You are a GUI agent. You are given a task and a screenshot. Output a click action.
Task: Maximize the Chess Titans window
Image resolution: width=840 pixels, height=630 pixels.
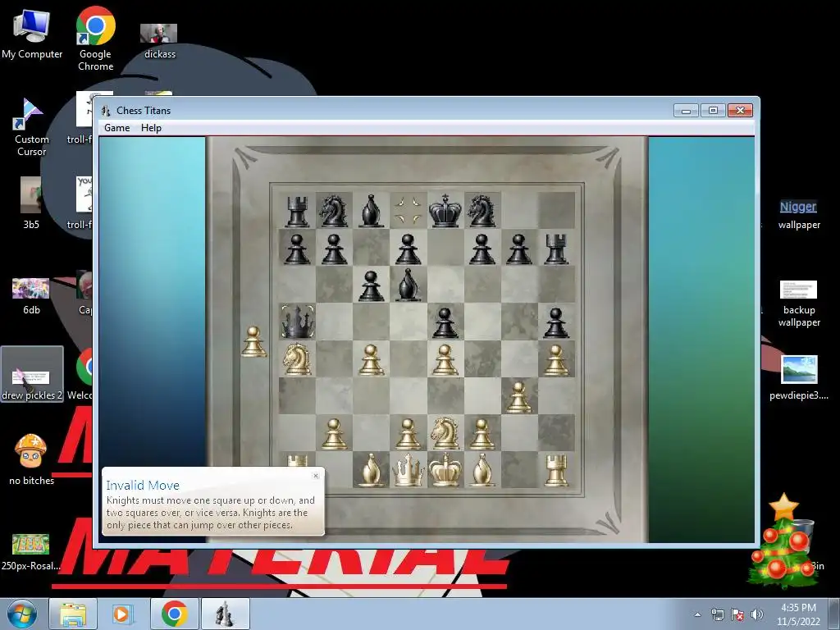click(713, 111)
